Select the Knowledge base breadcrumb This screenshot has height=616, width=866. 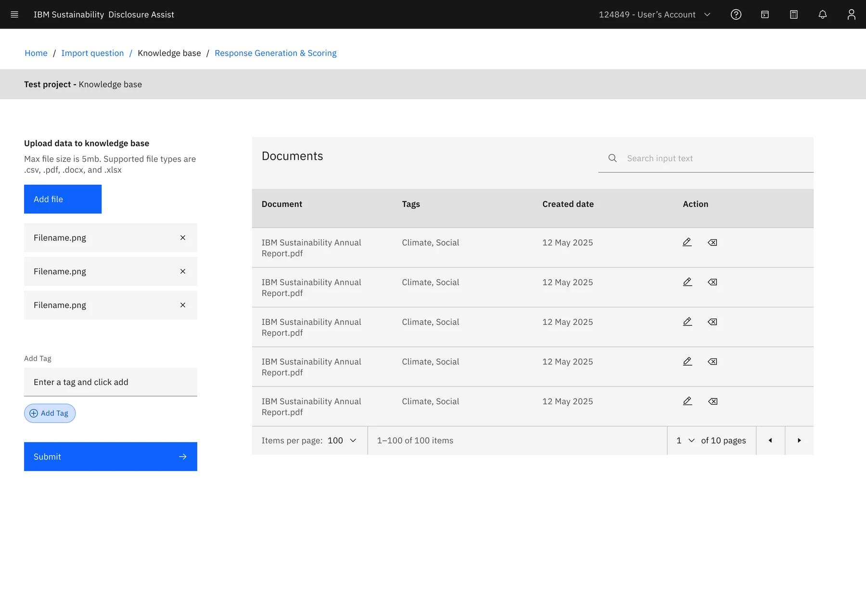click(x=169, y=53)
